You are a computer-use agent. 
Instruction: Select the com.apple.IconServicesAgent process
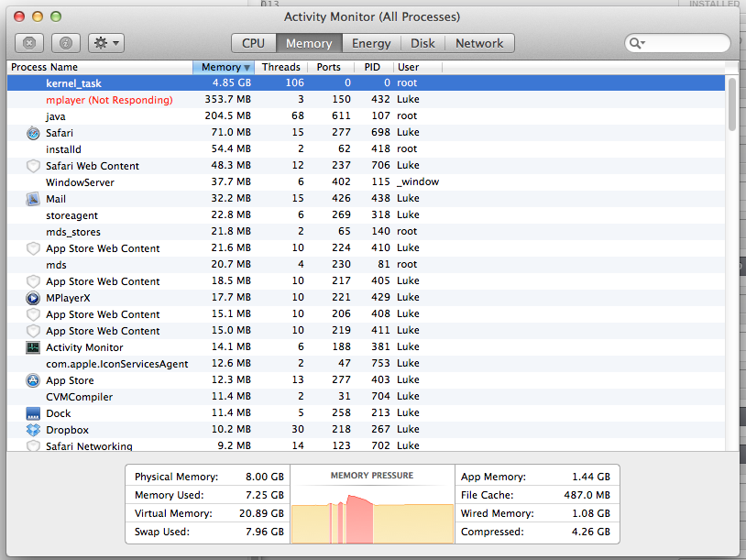tap(366, 364)
